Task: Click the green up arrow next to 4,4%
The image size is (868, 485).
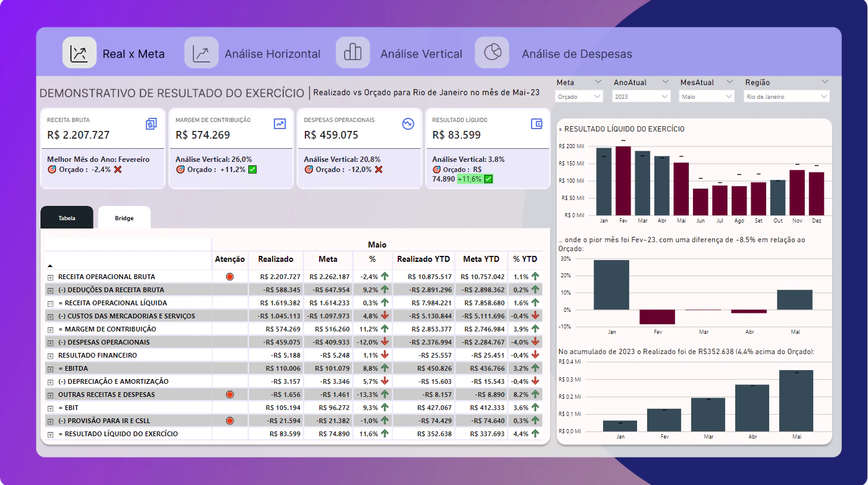Action: coord(535,433)
